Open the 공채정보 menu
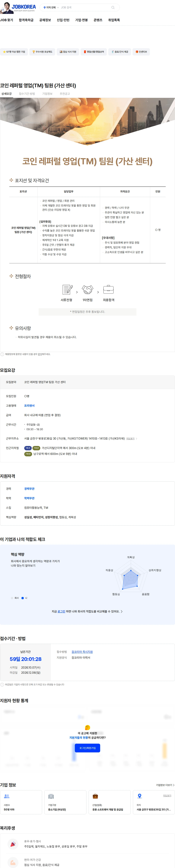 point(45,20)
